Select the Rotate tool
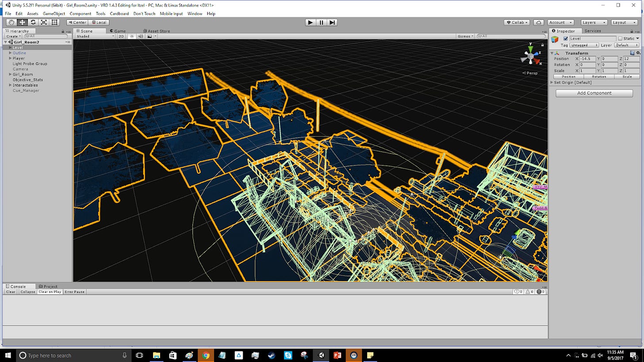 (x=33, y=23)
